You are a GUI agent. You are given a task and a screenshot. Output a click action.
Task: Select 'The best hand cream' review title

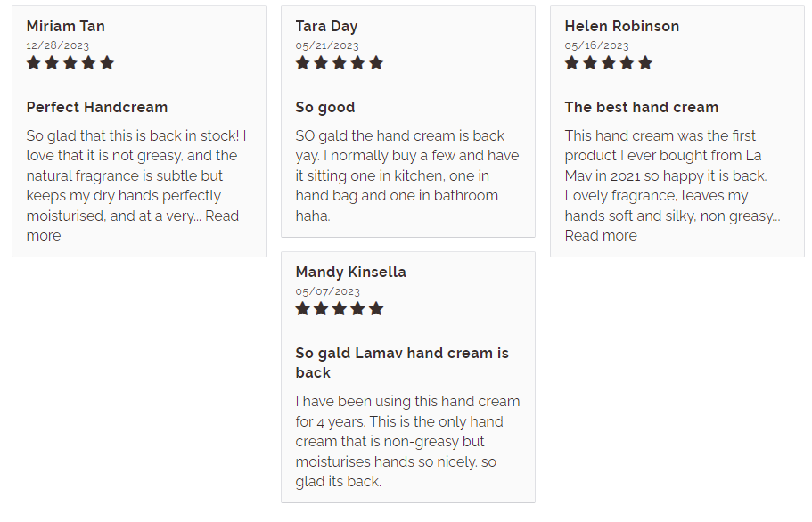coord(642,107)
